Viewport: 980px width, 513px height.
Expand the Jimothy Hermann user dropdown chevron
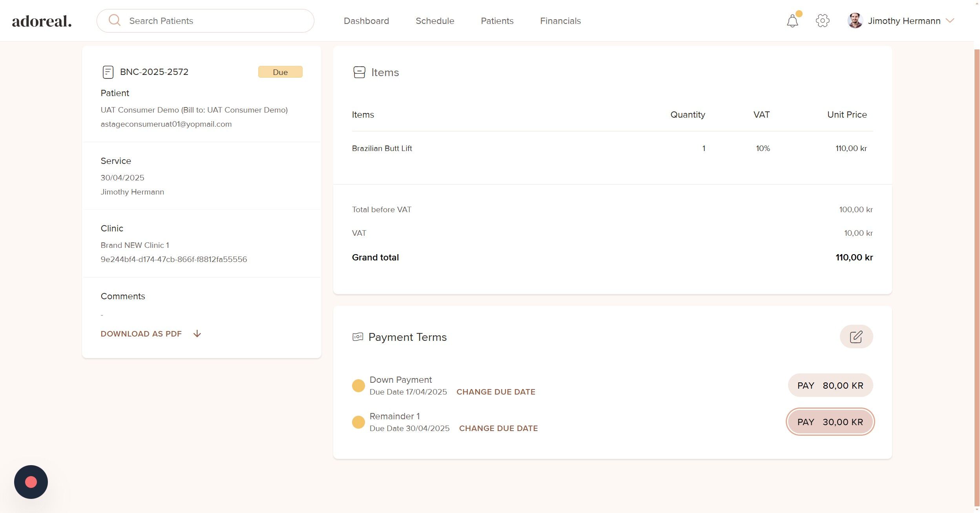tap(950, 21)
